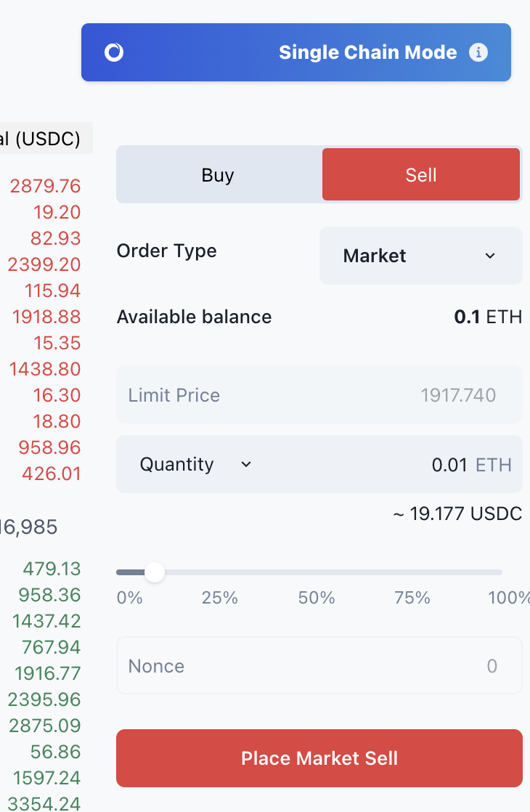Open the Market order type dropdown
This screenshot has height=812, width=530.
coord(420,256)
